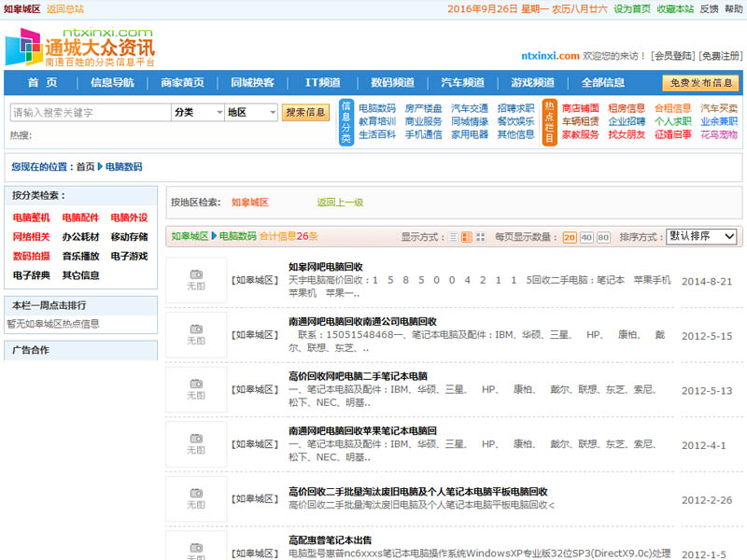Screen dimensions: 747x560
Task: Open thumbnail of 如皋网吧电脑回收 listing
Action: (196, 280)
